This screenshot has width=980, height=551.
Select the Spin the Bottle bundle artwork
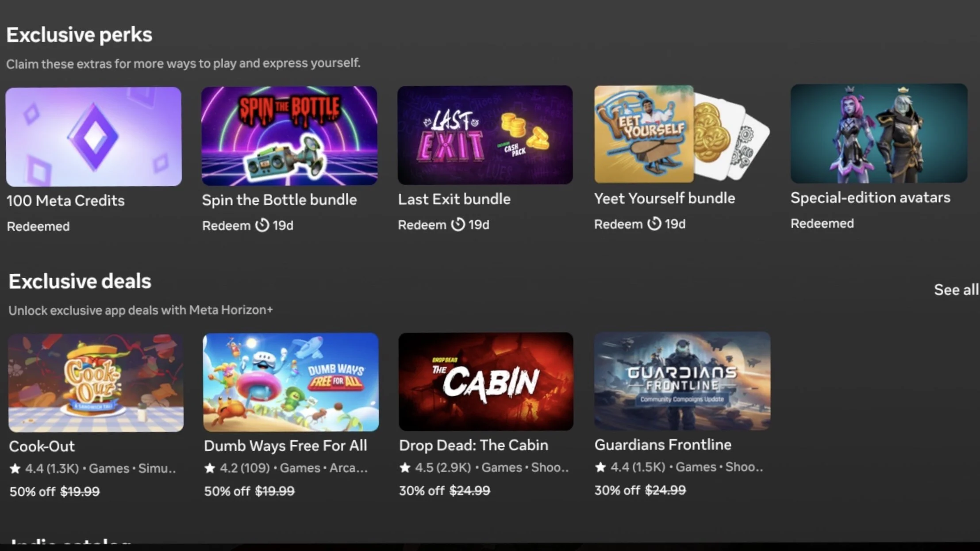[289, 136]
